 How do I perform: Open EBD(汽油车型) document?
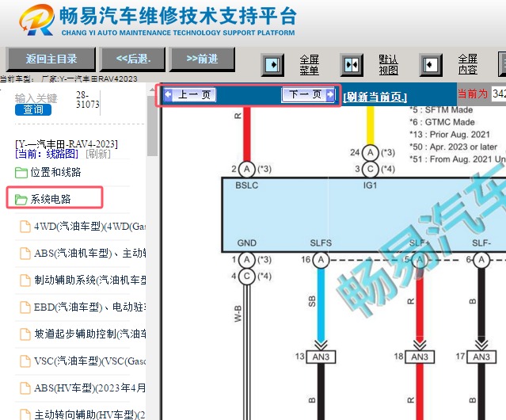[90, 307]
